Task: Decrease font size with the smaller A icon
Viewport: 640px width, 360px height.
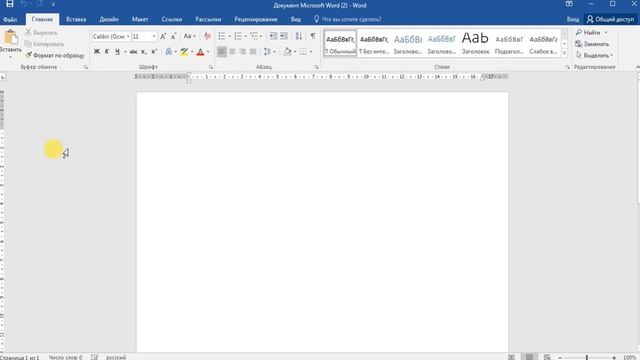Action: pos(173,36)
